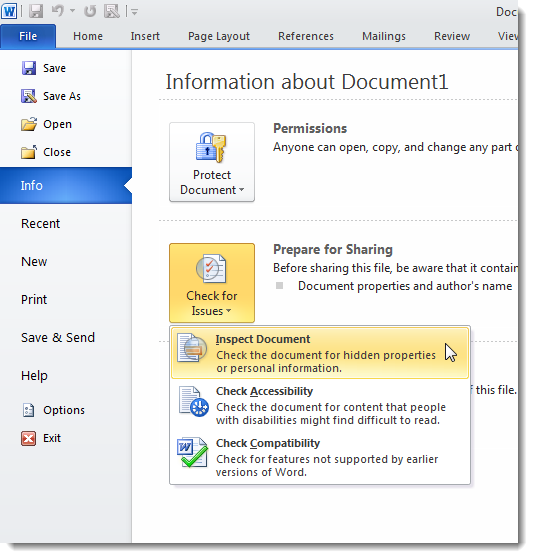
Task: Click the 'Information about Document1' title
Action: (307, 82)
